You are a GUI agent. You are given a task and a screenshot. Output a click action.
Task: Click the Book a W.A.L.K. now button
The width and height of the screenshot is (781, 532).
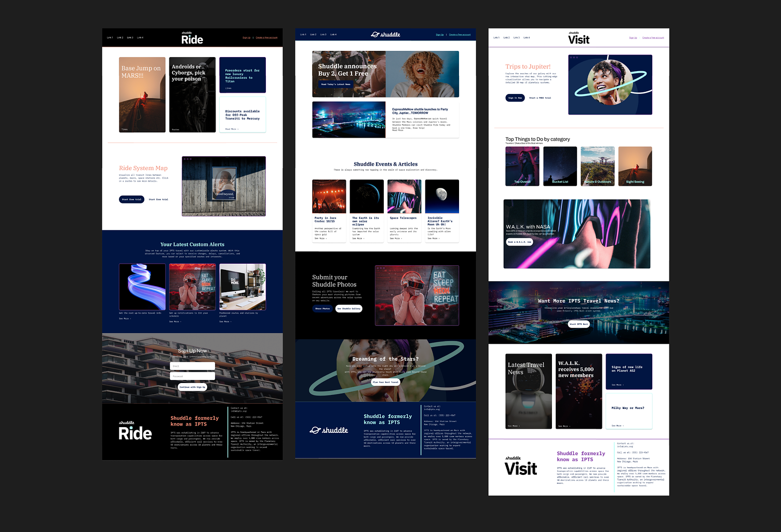click(x=519, y=242)
